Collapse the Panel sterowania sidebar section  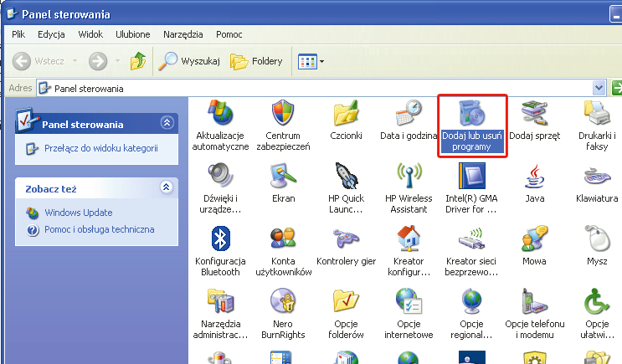pyautogui.click(x=166, y=124)
